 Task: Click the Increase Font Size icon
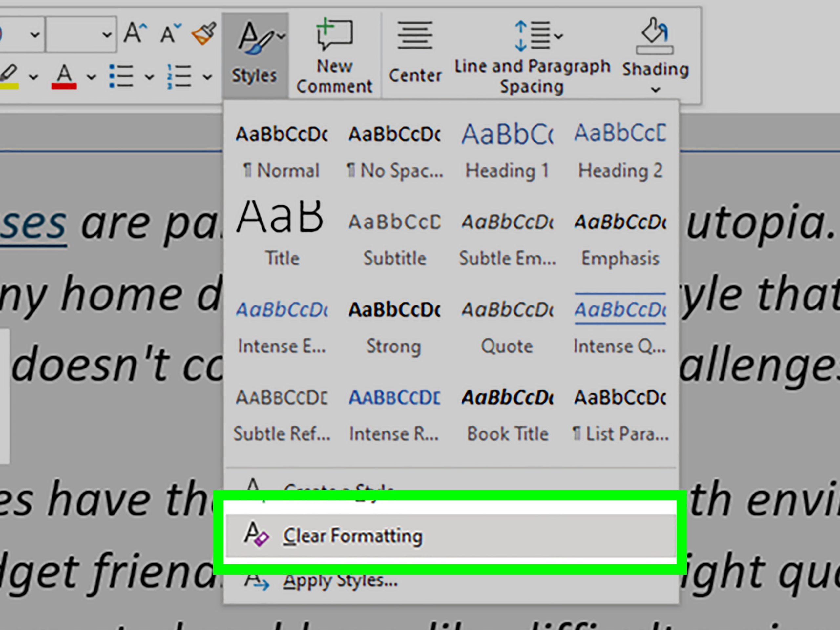[x=136, y=33]
